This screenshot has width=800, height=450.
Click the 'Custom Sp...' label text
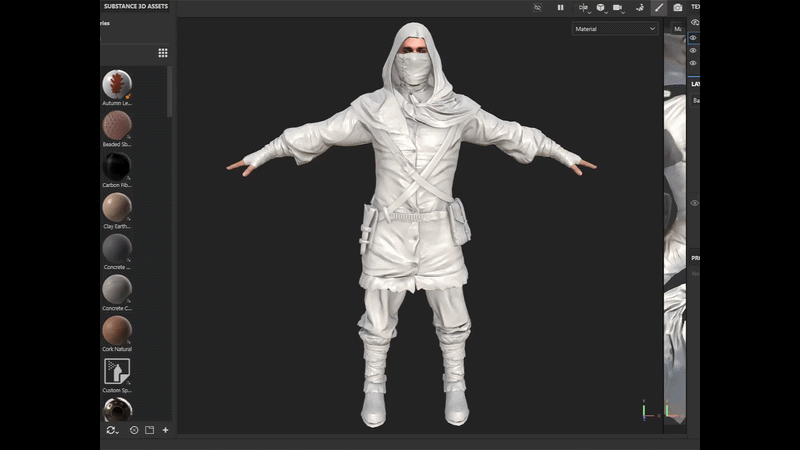coord(117,390)
